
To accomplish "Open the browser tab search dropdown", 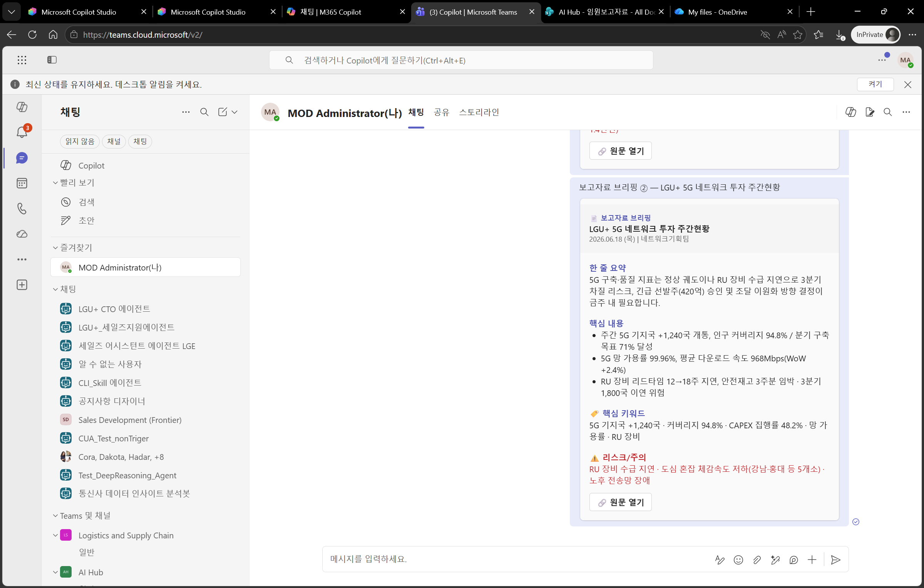I will pos(12,12).
